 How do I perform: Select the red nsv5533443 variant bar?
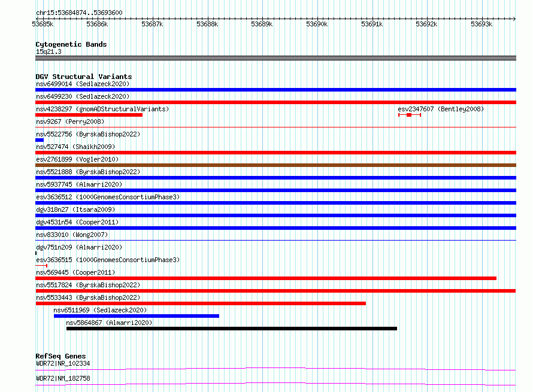[201, 303]
